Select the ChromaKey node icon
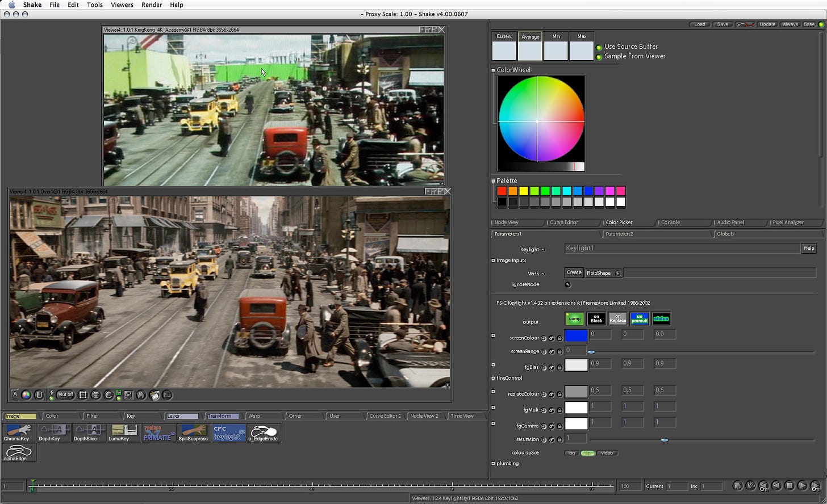 click(x=19, y=432)
